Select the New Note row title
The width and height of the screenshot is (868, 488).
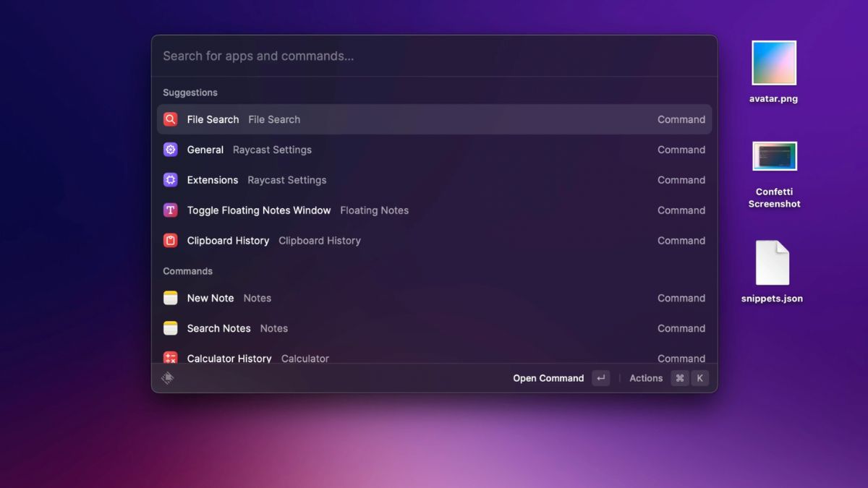pos(210,298)
